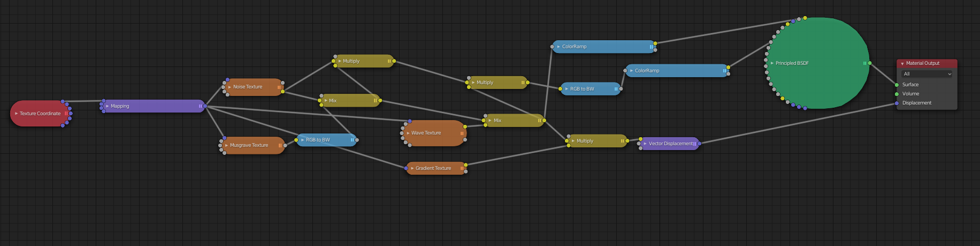Expand the topmost Multiply node arrow
The image size is (980, 246).
(x=340, y=61)
